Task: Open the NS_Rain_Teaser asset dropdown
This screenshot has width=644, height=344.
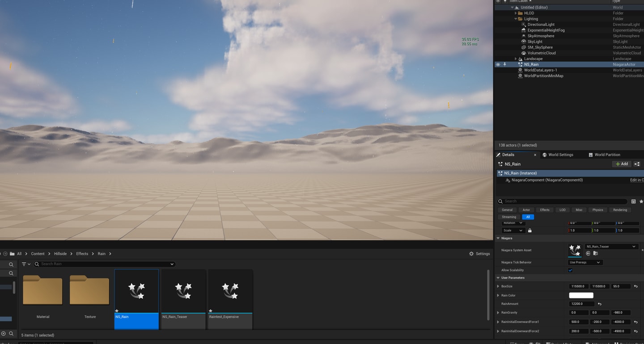Action: (611, 247)
